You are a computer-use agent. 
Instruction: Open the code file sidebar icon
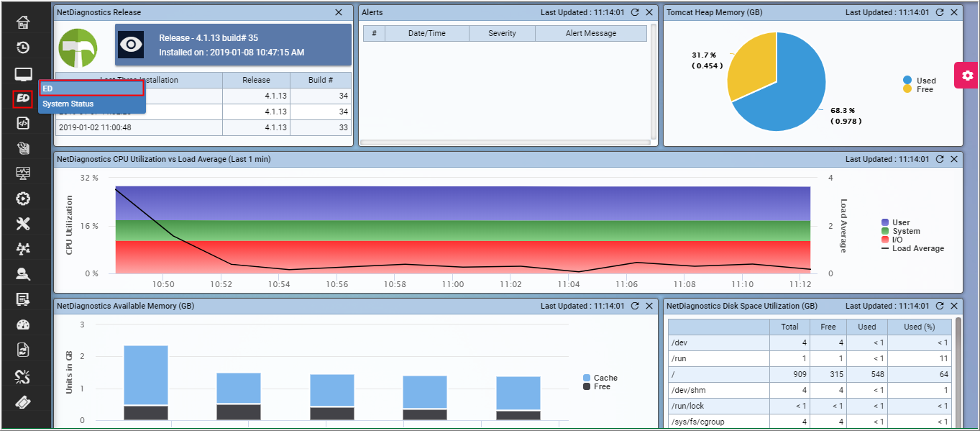point(23,123)
